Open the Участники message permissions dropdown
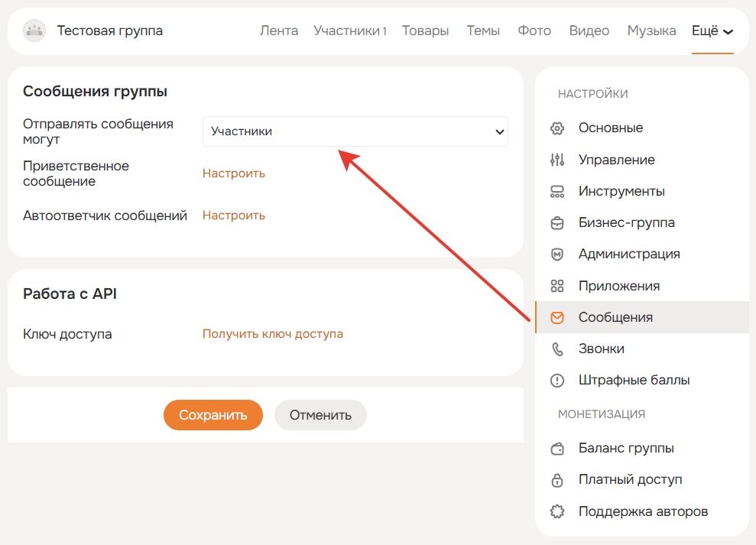 coord(355,131)
